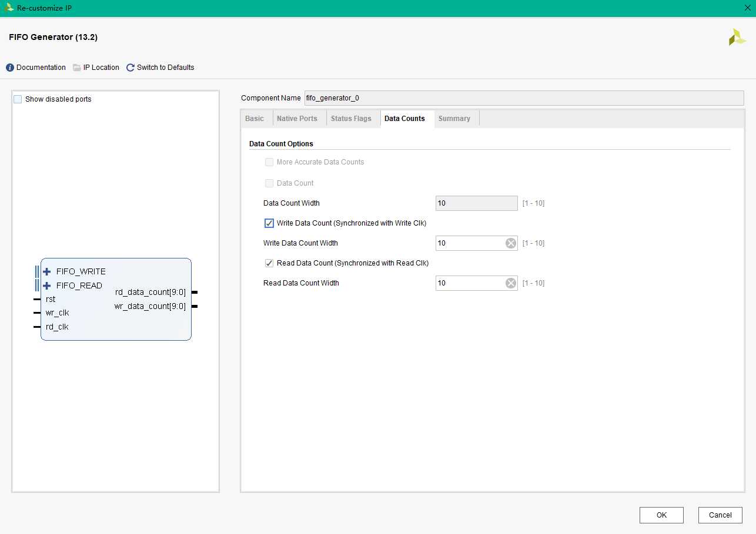Select the rst port in symbol

click(x=51, y=299)
